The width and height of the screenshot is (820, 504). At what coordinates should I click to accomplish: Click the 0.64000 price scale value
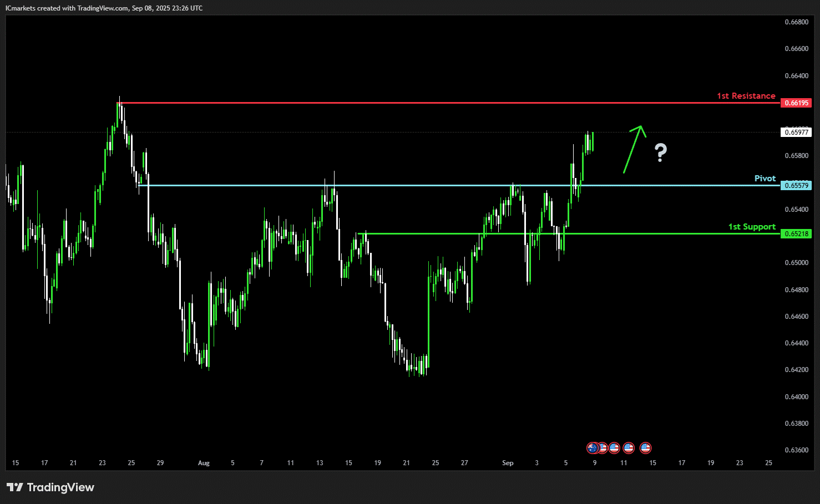(x=796, y=396)
